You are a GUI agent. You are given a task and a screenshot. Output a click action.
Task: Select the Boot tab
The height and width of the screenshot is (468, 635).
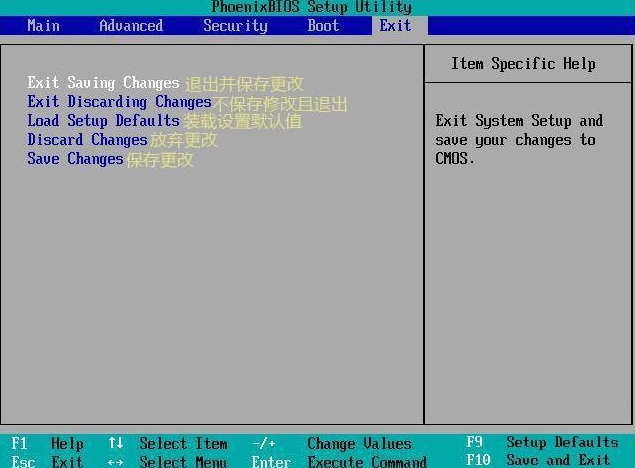click(323, 26)
